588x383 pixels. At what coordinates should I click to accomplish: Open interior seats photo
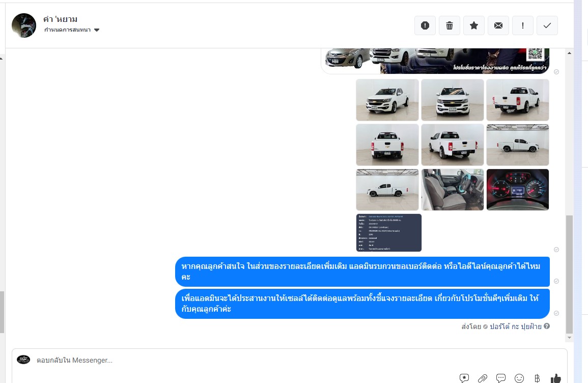[x=453, y=189]
